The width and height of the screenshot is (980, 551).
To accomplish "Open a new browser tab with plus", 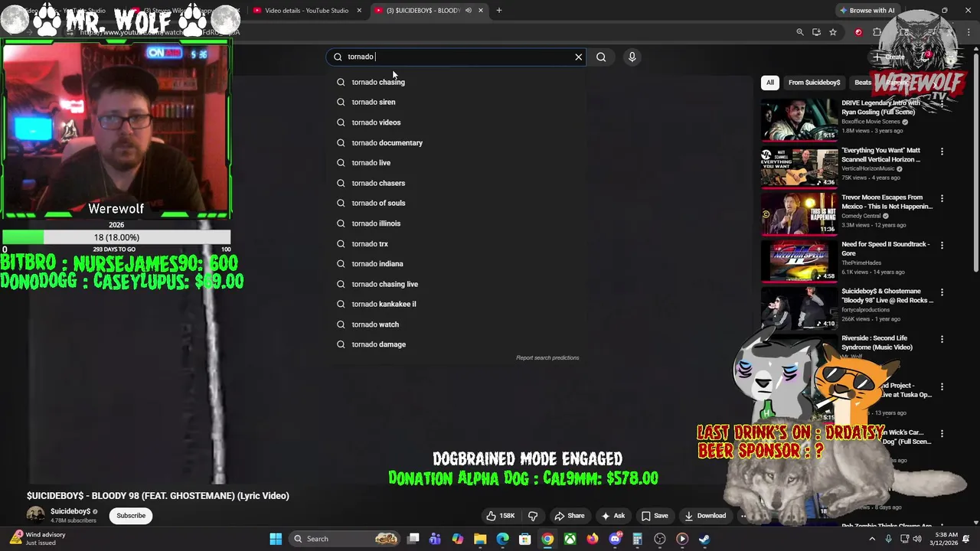I will [499, 11].
